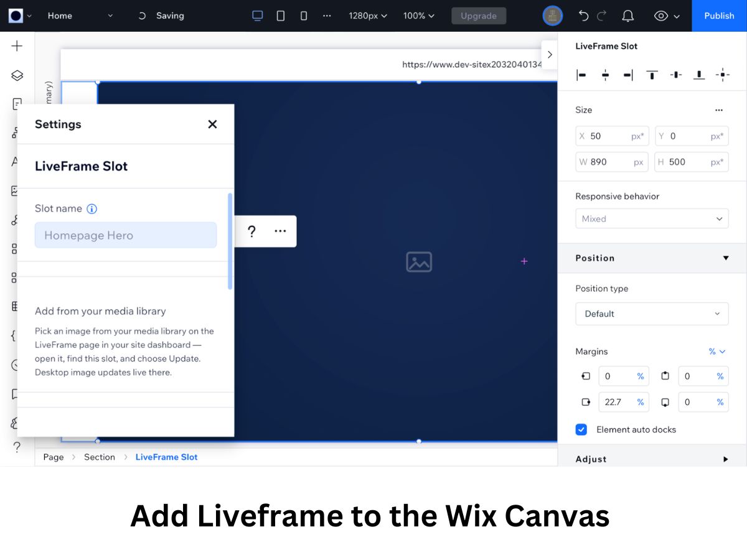This screenshot has height=560, width=747.
Task: Click the image placeholder icon on canvas
Action: 419,261
